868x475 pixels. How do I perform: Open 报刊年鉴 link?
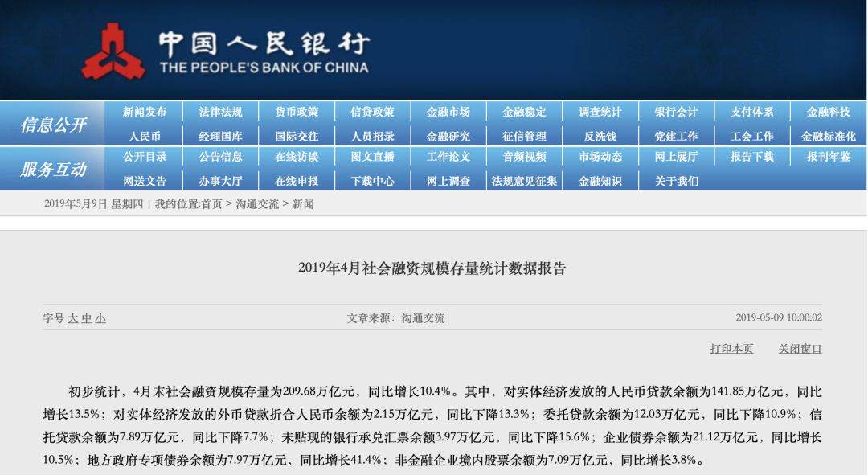pos(828,157)
